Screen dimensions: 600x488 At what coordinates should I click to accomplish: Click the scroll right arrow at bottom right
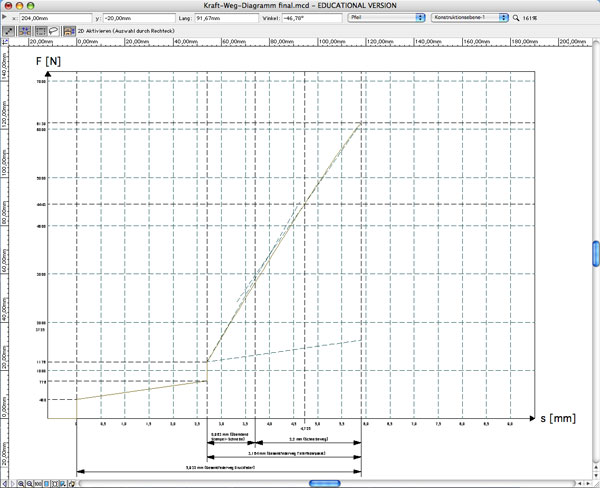(589, 484)
